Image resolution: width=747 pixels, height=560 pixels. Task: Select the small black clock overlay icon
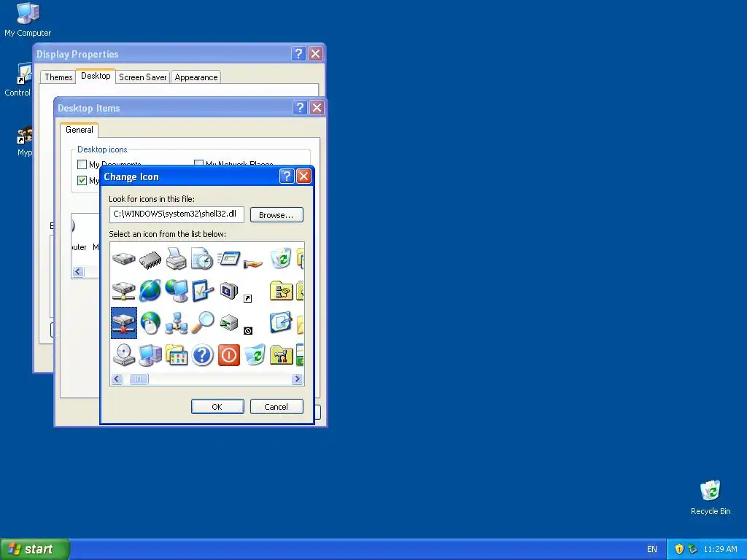[x=248, y=330]
